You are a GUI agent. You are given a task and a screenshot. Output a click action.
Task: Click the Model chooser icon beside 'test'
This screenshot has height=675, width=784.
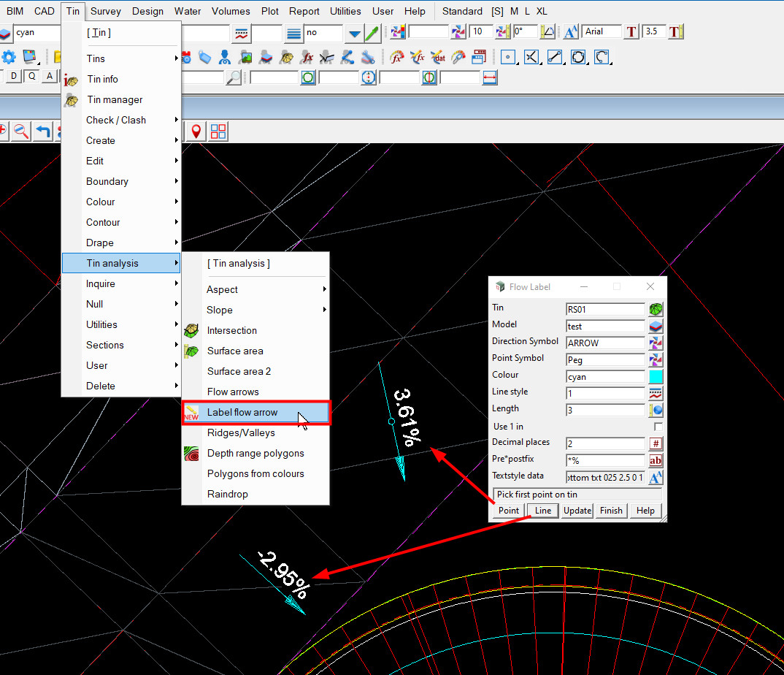[x=656, y=327]
